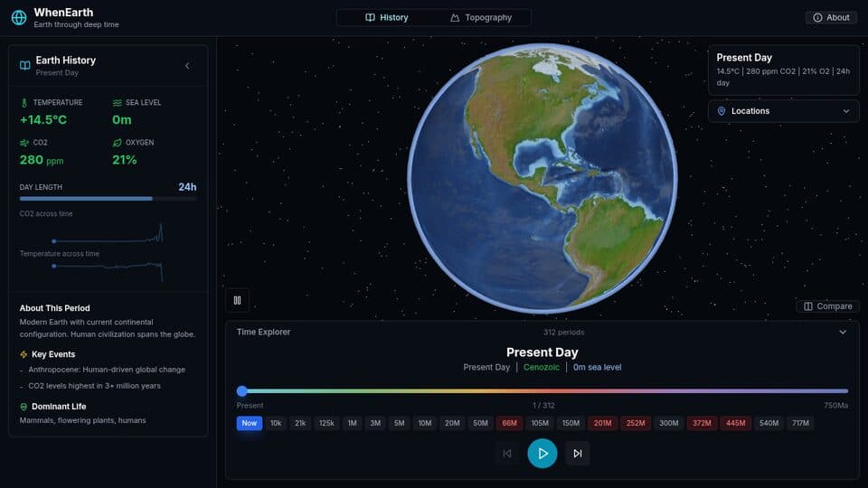Click the Locations pin icon
868x488 pixels.
pyautogui.click(x=722, y=111)
